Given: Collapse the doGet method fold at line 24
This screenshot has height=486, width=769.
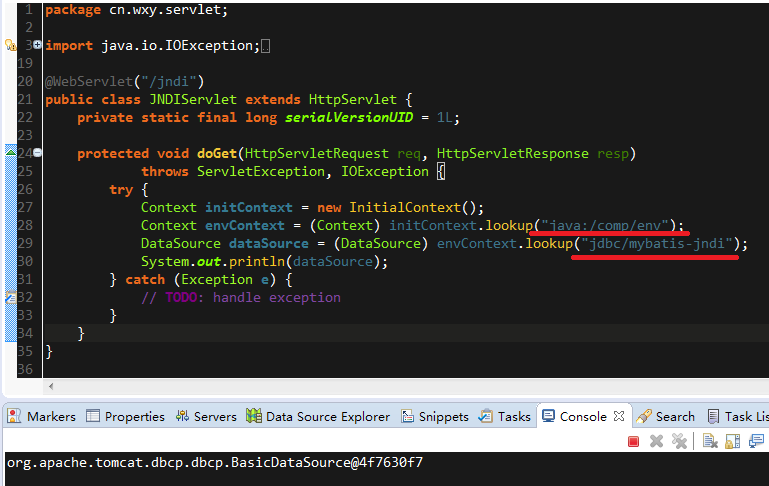Looking at the screenshot, I should click(x=37, y=153).
